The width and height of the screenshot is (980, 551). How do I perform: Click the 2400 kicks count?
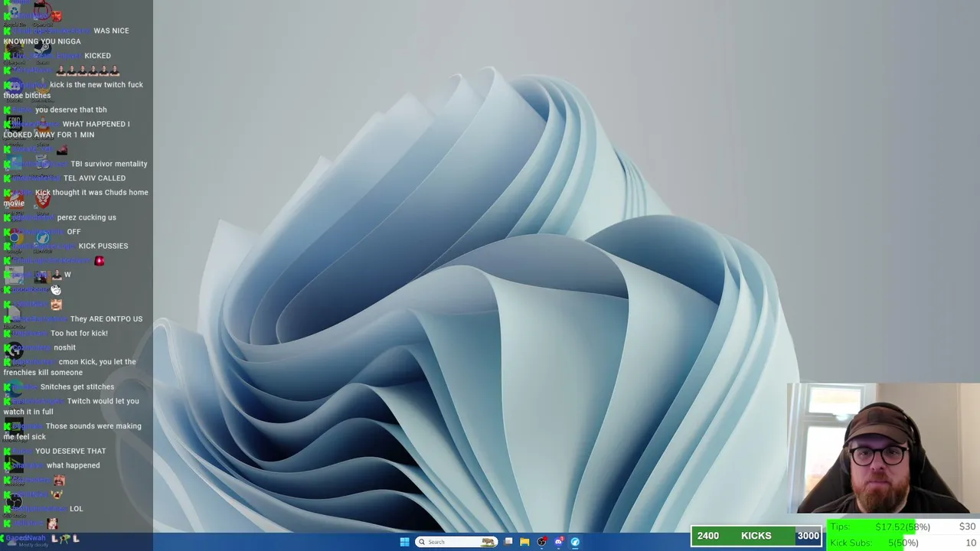(707, 536)
